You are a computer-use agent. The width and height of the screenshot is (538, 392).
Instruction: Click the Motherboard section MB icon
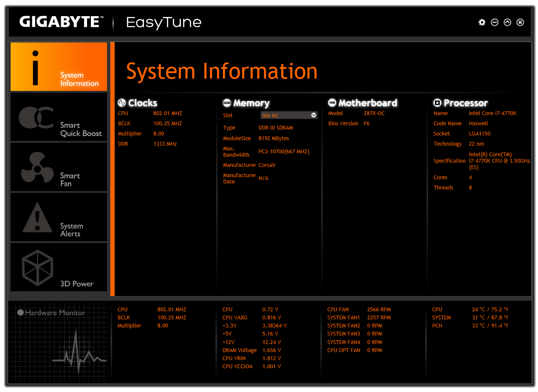point(332,103)
